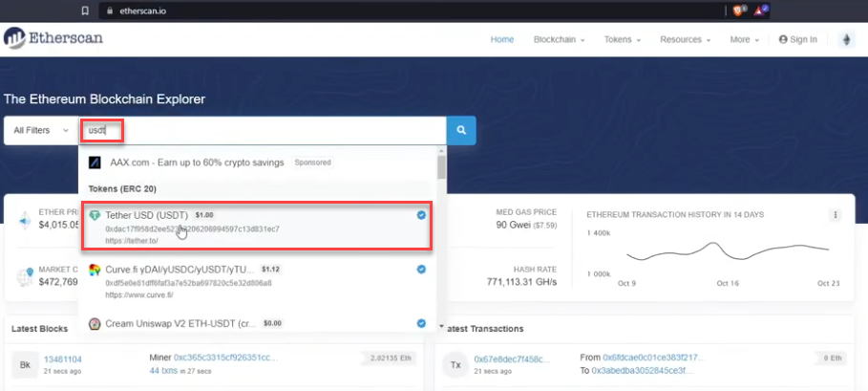Click the 0 Eth transaction amount badge
The height and width of the screenshot is (391, 868).
click(832, 358)
